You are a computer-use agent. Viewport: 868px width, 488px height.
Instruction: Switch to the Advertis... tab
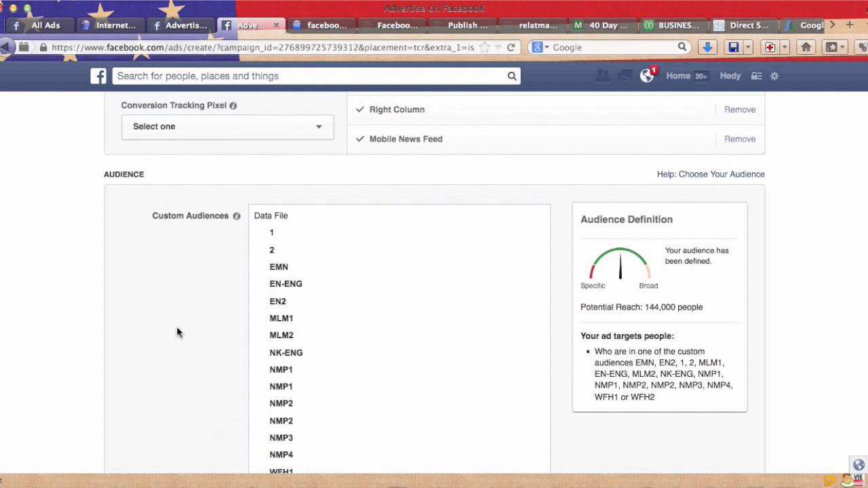180,25
